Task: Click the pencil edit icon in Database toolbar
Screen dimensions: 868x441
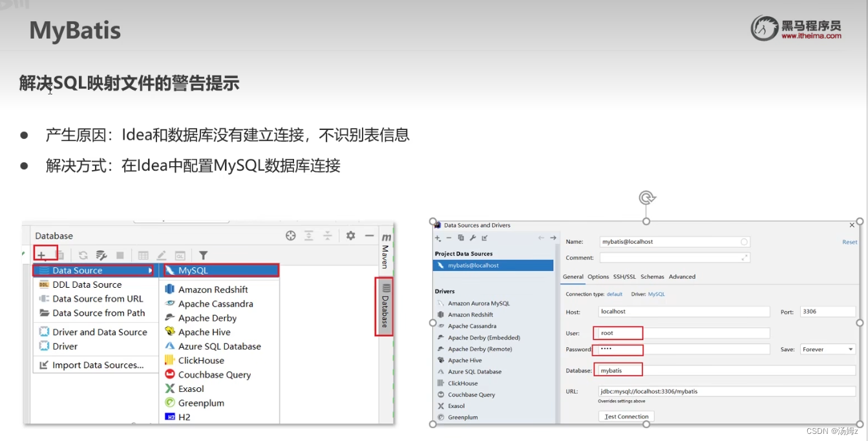Action: (x=162, y=255)
